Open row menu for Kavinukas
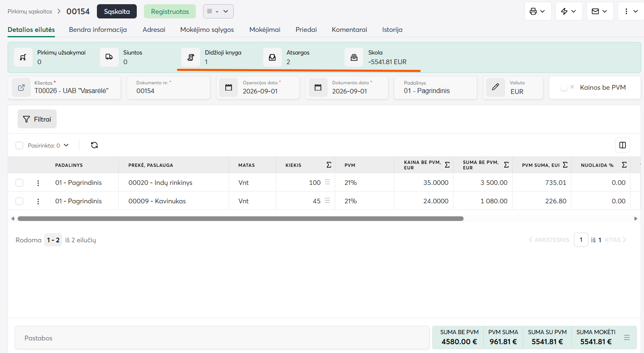The height and width of the screenshot is (353, 644). 38,201
